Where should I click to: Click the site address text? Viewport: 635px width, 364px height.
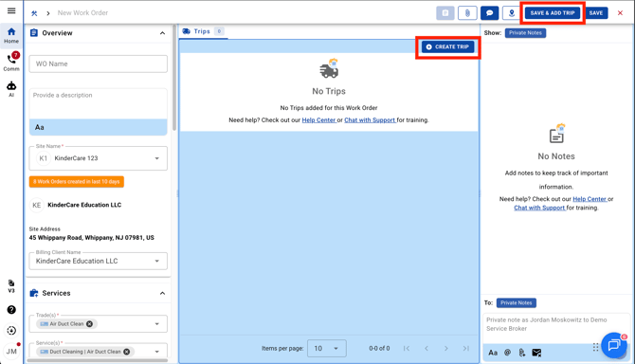coord(92,238)
